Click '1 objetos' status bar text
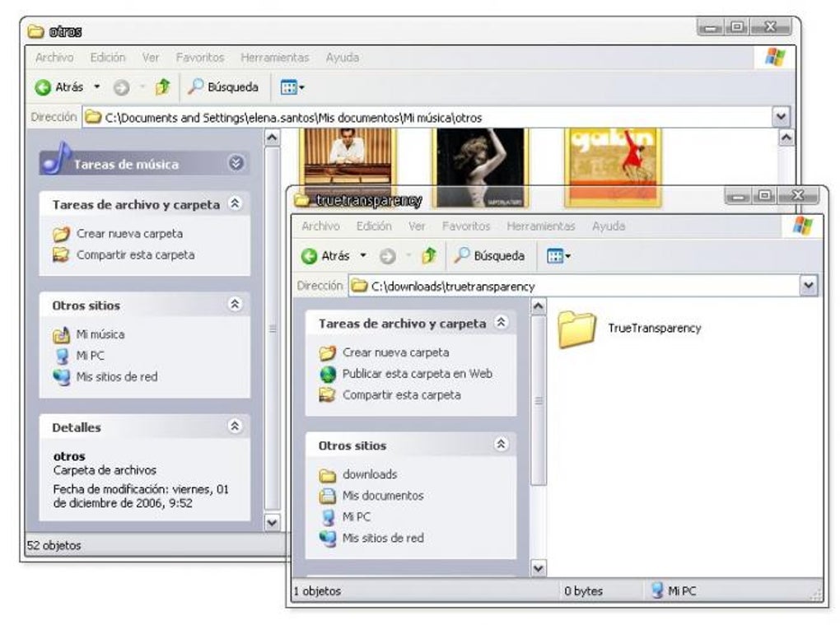This screenshot has height=625, width=840. 317,591
